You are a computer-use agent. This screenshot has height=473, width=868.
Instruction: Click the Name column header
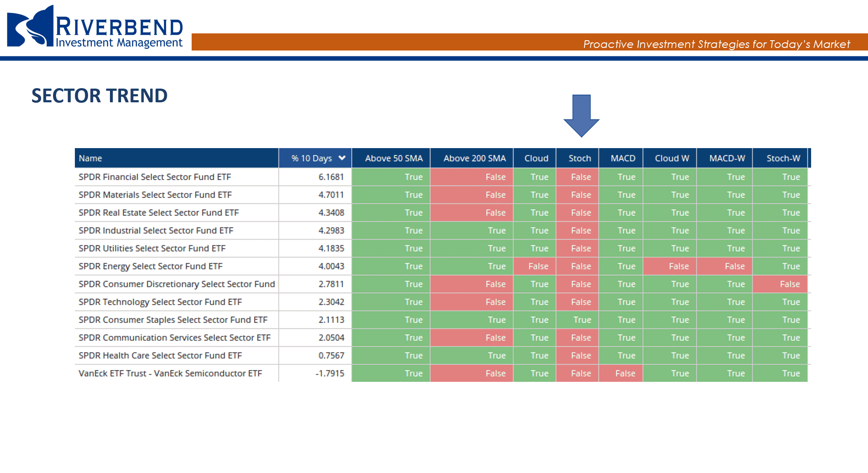176,158
